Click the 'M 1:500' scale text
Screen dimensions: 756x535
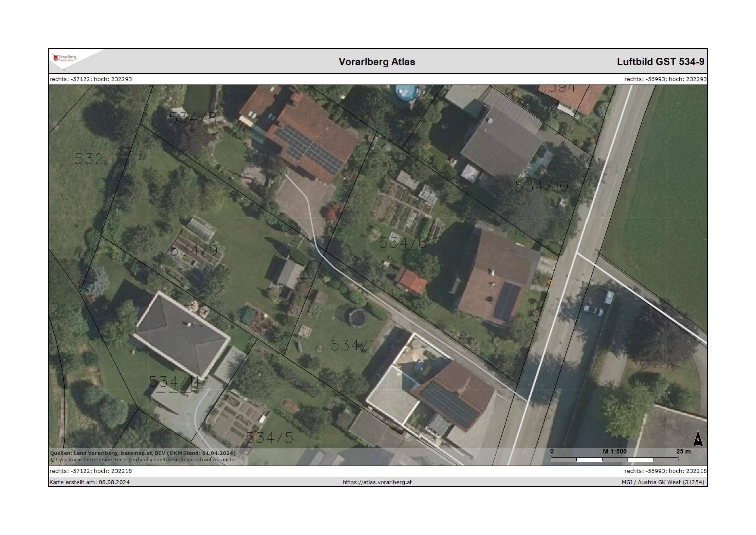(615, 451)
